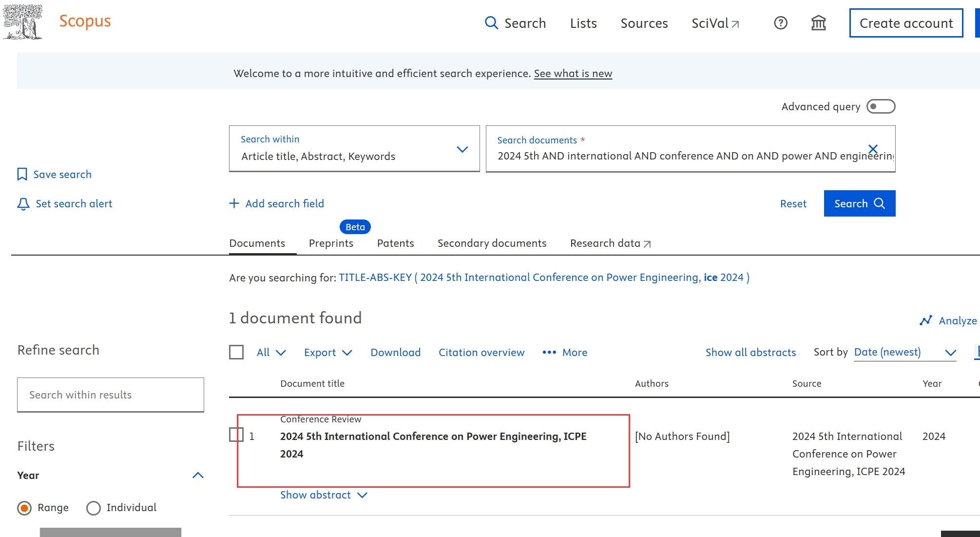Select the Individual radio button
This screenshot has width=980, height=537.
click(94, 508)
